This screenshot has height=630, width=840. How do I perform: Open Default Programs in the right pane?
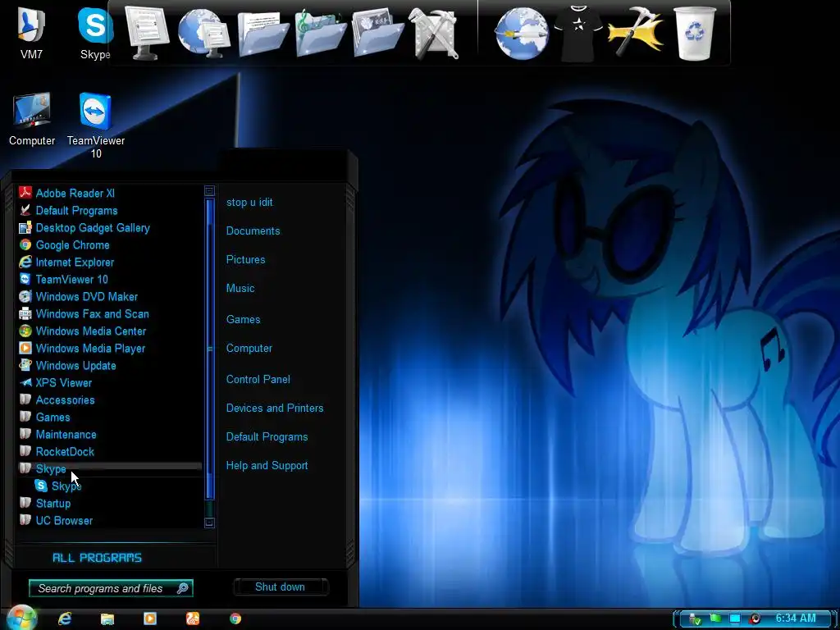[x=267, y=437]
